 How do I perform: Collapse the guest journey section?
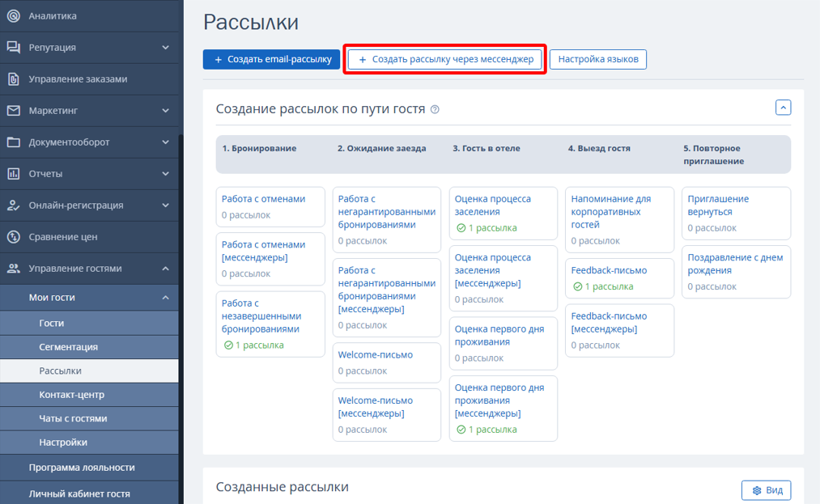(783, 108)
